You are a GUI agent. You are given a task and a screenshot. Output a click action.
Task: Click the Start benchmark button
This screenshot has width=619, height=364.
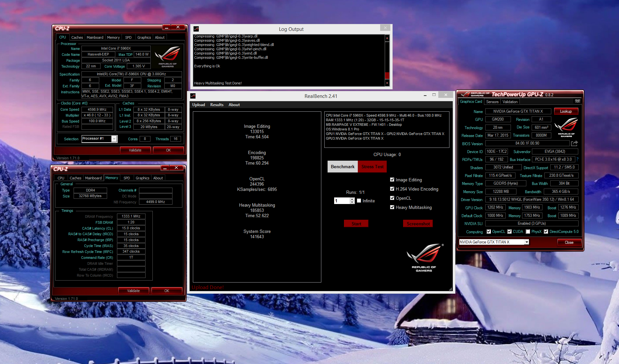point(356,224)
